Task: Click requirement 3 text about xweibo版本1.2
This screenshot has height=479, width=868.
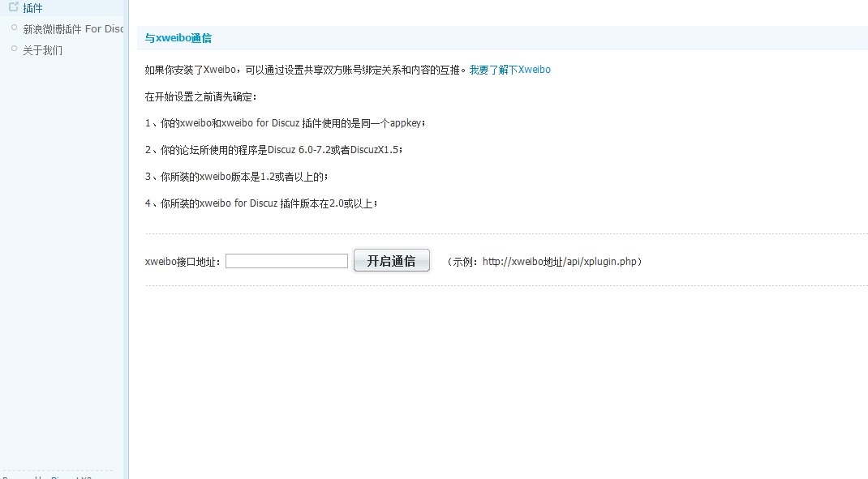Action: (x=236, y=177)
